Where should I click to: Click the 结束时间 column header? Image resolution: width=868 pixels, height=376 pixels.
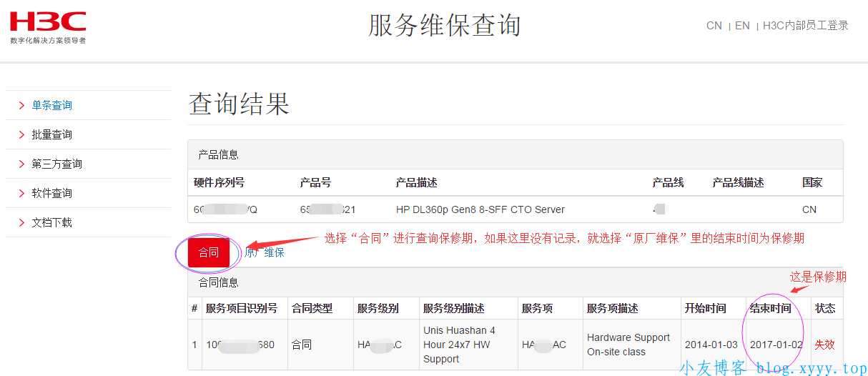point(770,308)
